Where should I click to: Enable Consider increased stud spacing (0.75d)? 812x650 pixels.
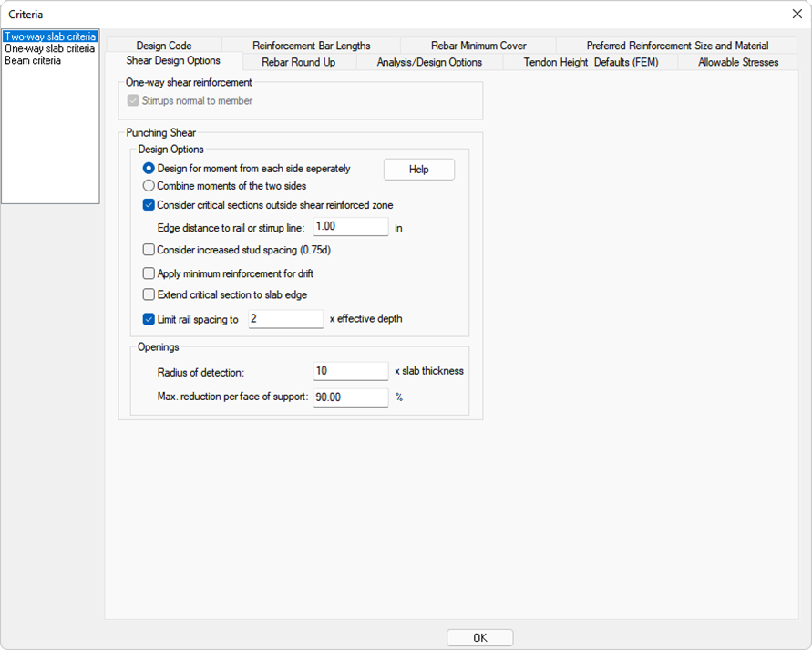pyautogui.click(x=149, y=250)
